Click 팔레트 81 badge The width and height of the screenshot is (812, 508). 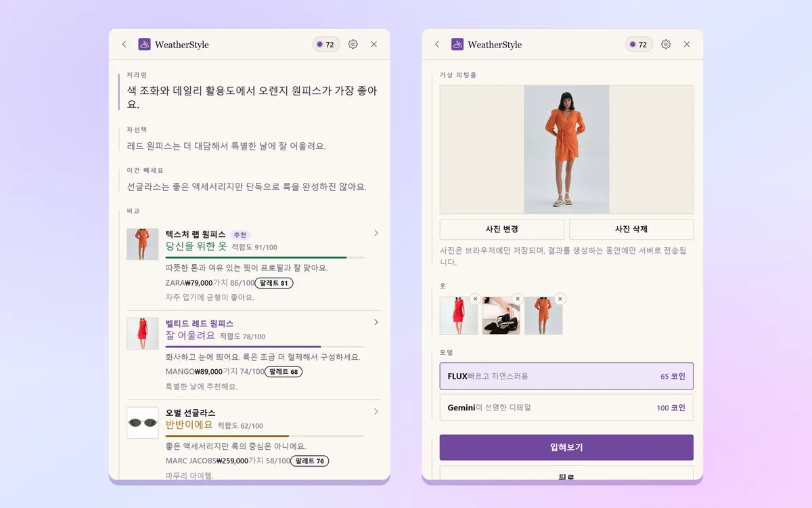point(274,283)
